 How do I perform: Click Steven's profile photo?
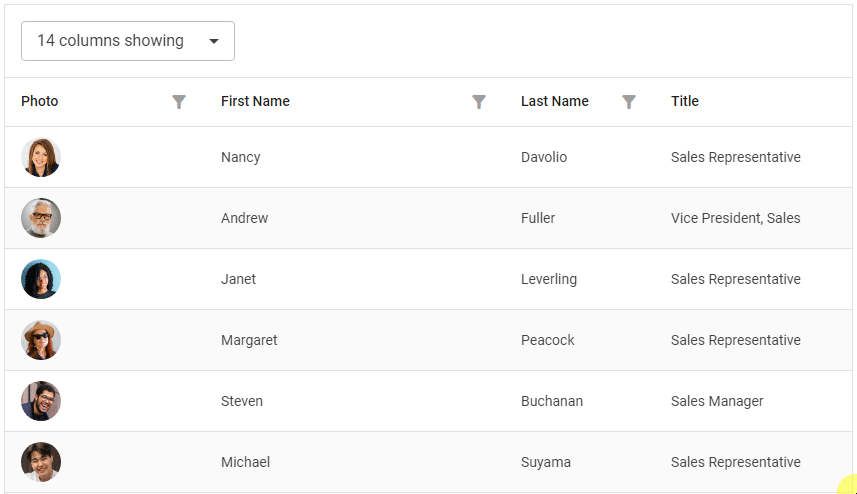[x=41, y=401]
